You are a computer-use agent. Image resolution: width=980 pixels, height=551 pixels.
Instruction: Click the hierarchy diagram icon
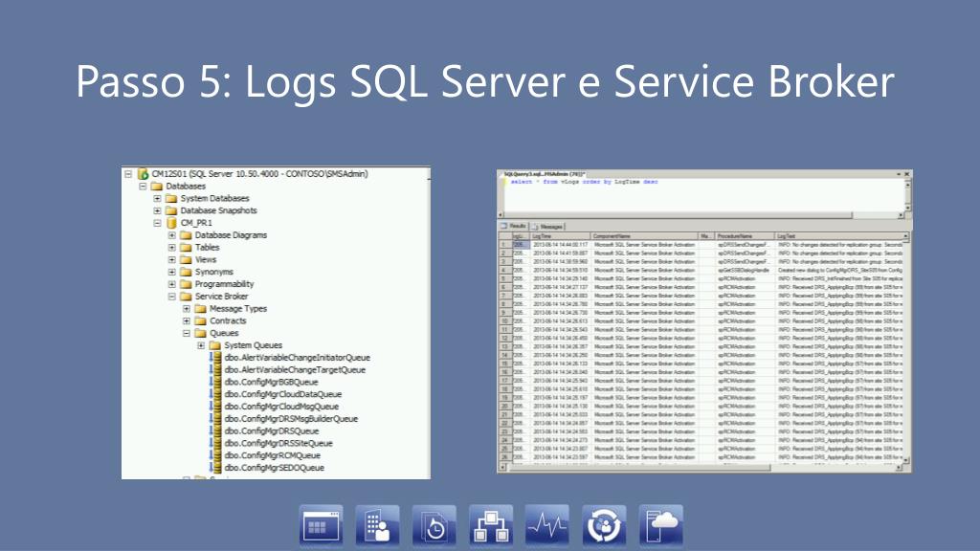tap(491, 525)
